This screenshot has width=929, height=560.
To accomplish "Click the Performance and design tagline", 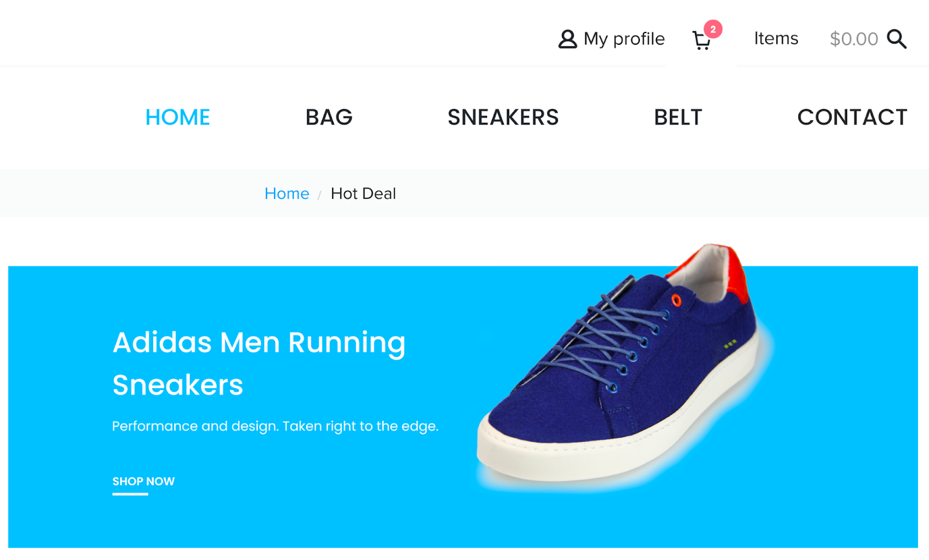I will click(275, 426).
